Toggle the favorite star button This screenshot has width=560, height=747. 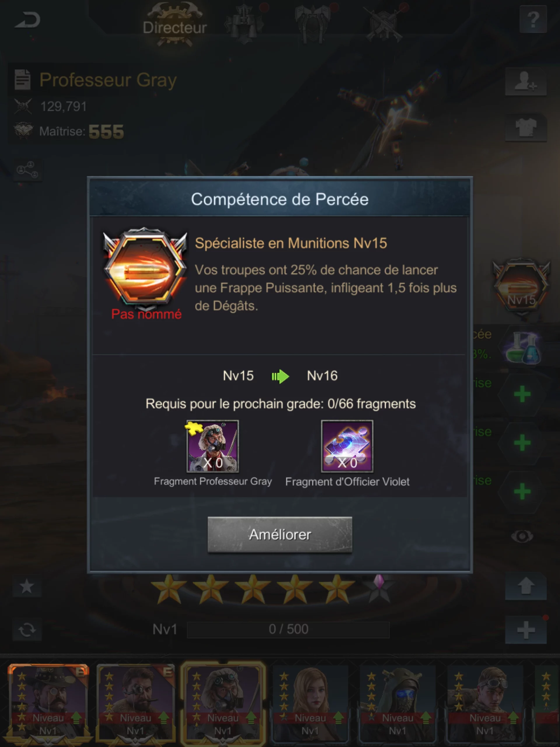[27, 586]
